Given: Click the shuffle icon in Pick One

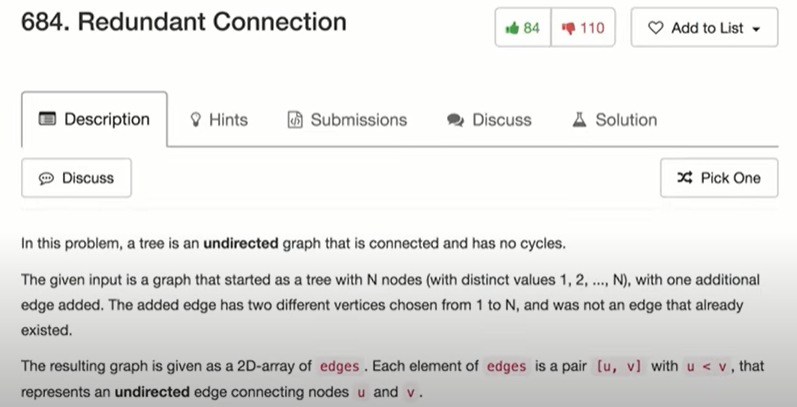Looking at the screenshot, I should [685, 178].
